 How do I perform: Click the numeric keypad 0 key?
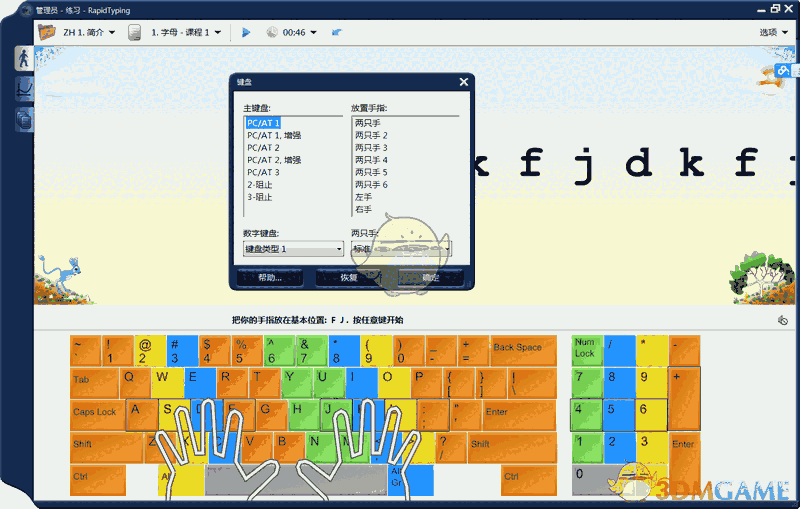604,480
